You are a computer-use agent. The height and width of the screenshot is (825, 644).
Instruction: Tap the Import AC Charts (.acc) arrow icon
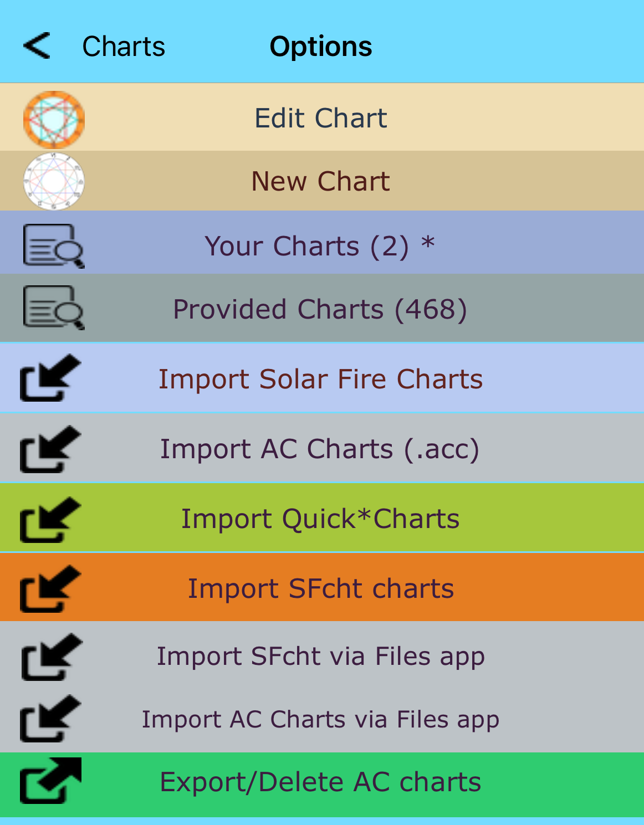pos(50,449)
